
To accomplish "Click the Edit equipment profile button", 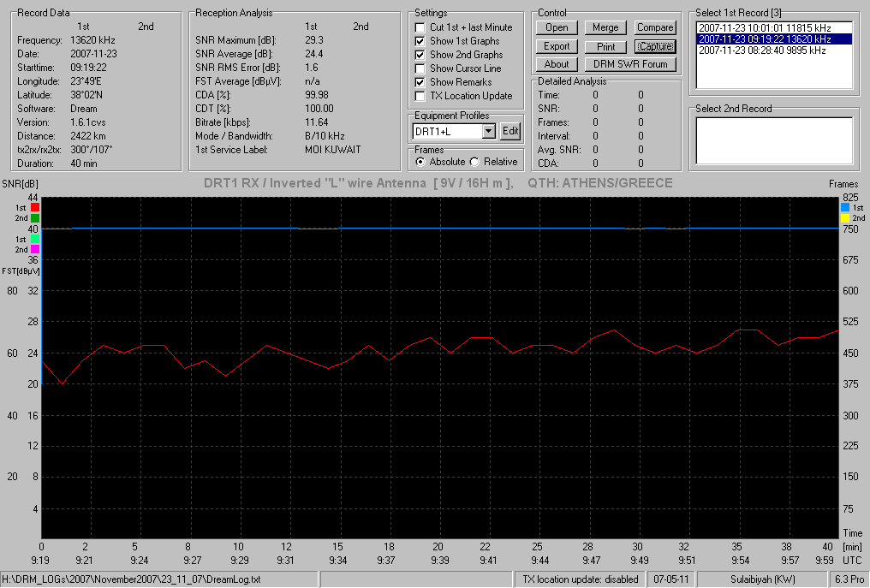I will point(509,132).
